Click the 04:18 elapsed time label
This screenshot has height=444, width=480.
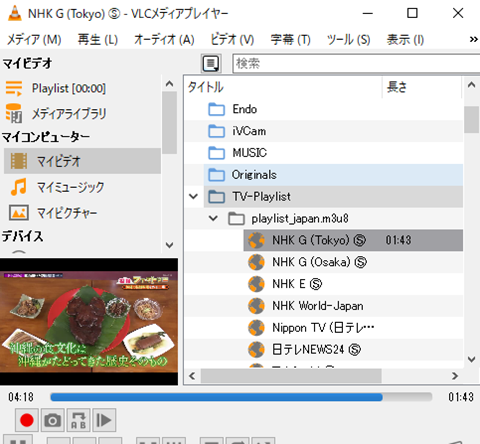coord(21,397)
